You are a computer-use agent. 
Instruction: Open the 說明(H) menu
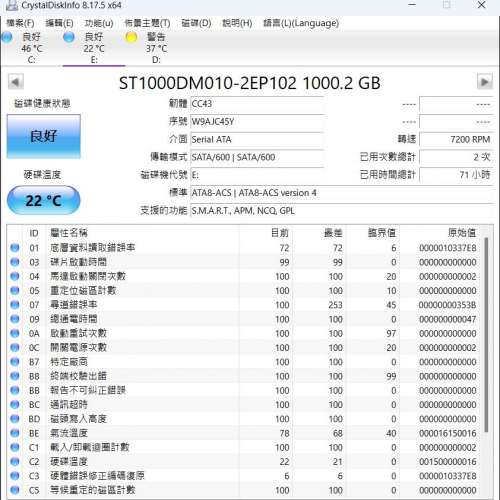point(237,23)
